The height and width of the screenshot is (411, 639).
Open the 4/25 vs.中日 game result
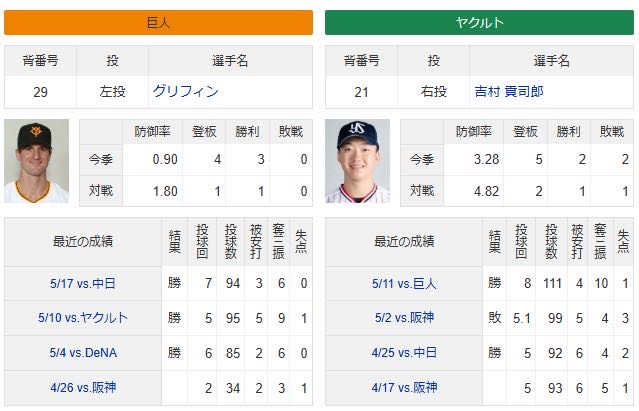pyautogui.click(x=404, y=353)
